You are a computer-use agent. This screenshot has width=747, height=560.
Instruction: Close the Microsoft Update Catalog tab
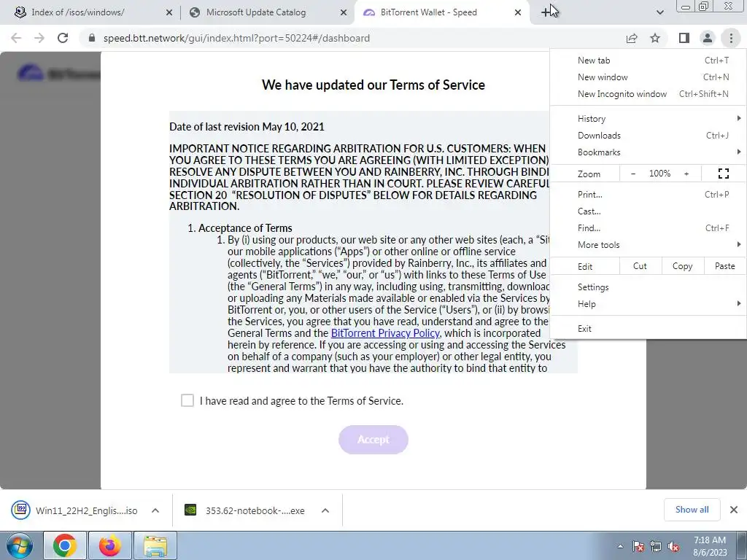(344, 13)
